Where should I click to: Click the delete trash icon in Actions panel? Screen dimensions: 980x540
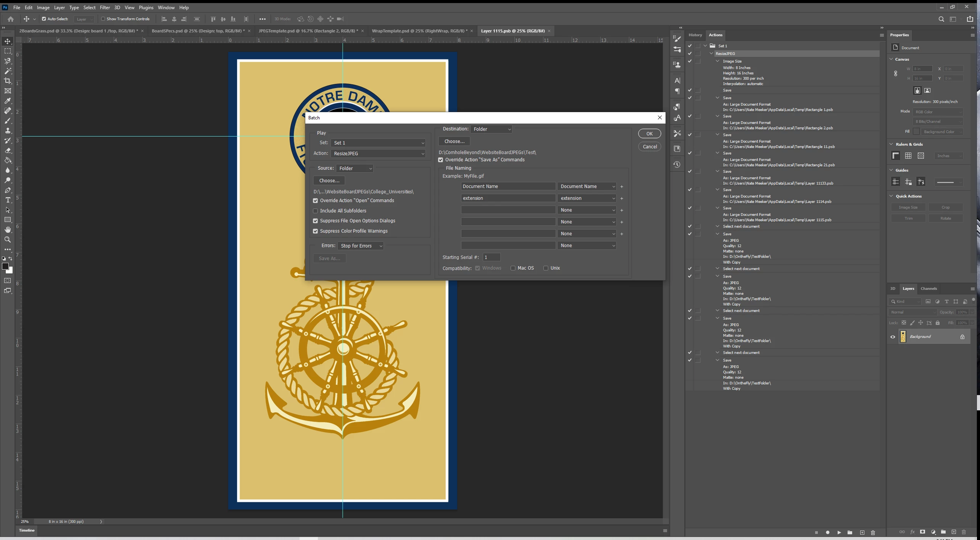click(x=873, y=532)
